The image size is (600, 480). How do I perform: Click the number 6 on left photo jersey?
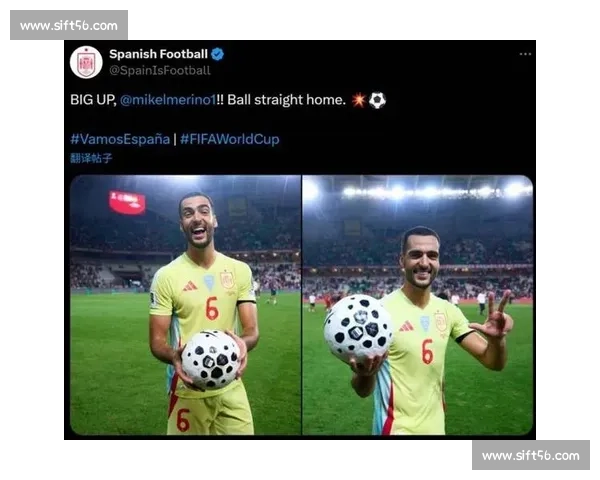212,309
